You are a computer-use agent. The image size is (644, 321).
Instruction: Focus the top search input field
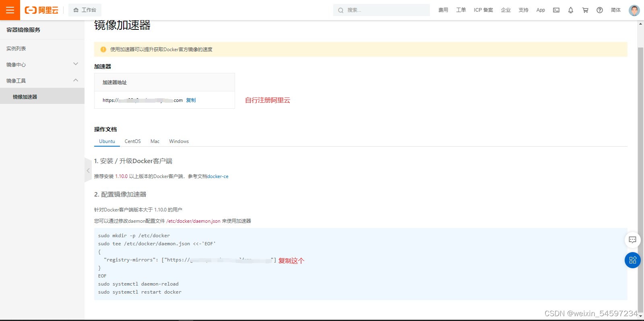[382, 10]
